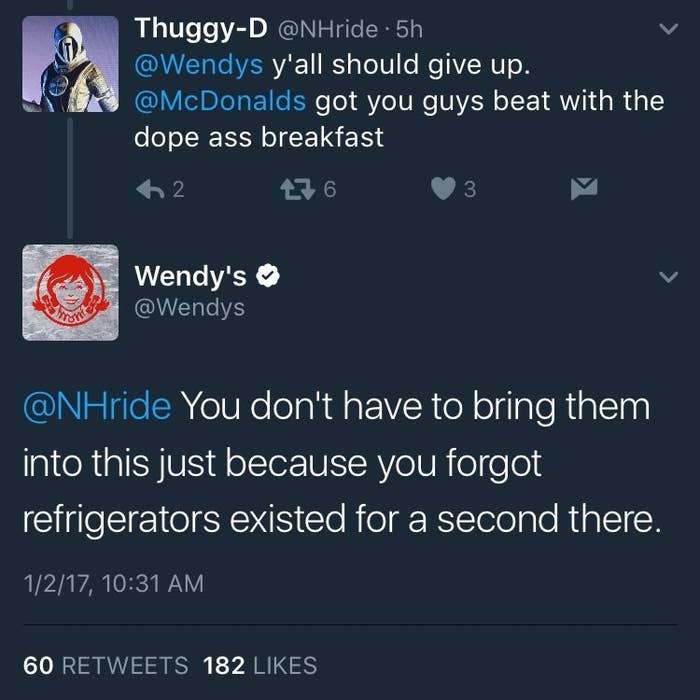Screen dimensions: 700x700
Task: Retweet Thuggy-D's tweet via retweet icon
Action: [297, 189]
